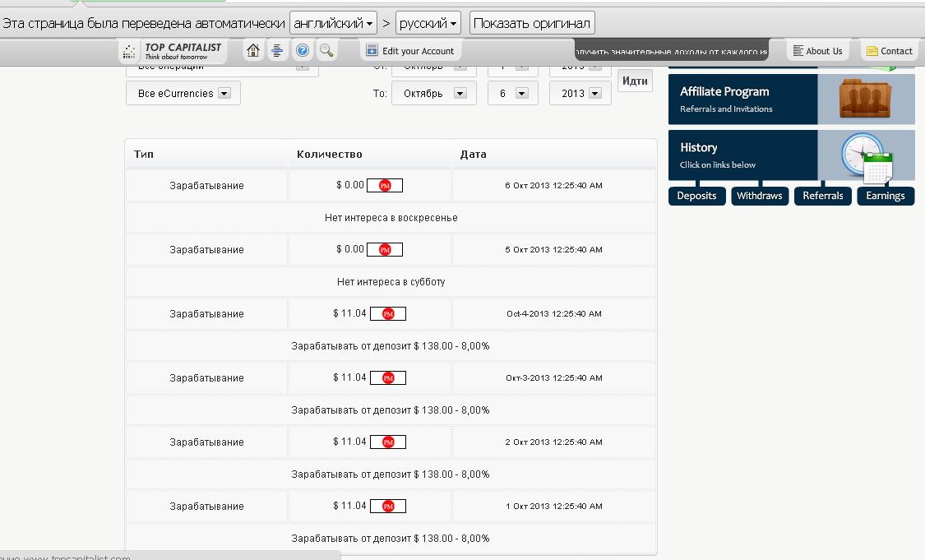The height and width of the screenshot is (560, 925).
Task: Expand the To month dropdown Октябрь
Action: coord(433,94)
